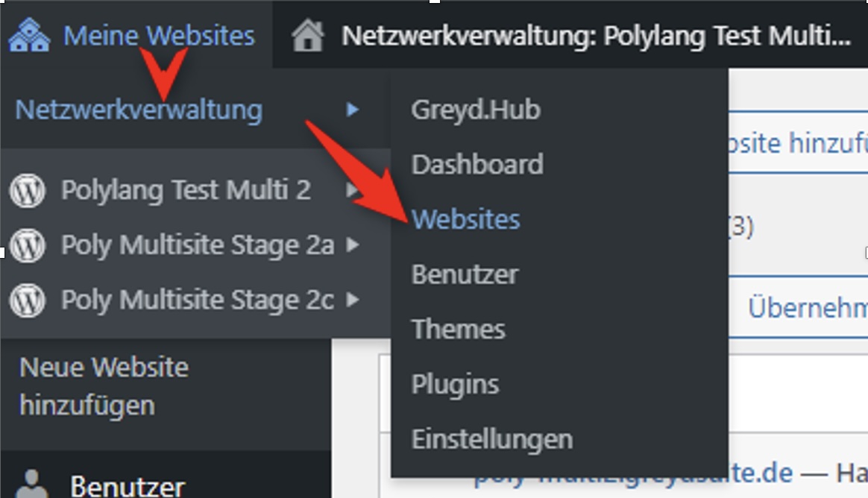Screen dimensions: 868x498
Task: Click the Meine Websites multisite houses icon
Action: pyautogui.click(x=29, y=36)
